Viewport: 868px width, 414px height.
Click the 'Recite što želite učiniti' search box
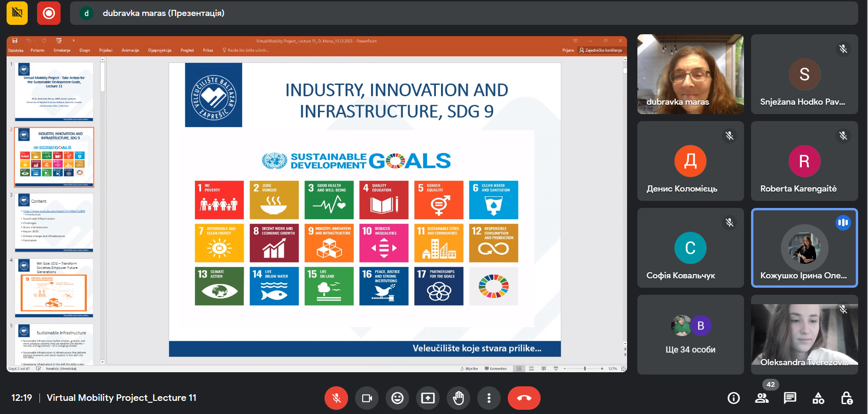click(x=246, y=50)
